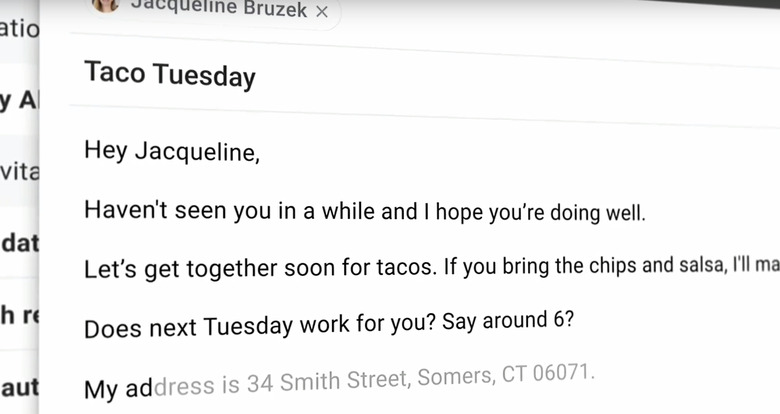This screenshot has width=780, height=414.
Task: Open the background email row showing 'vita'
Action: (19, 171)
